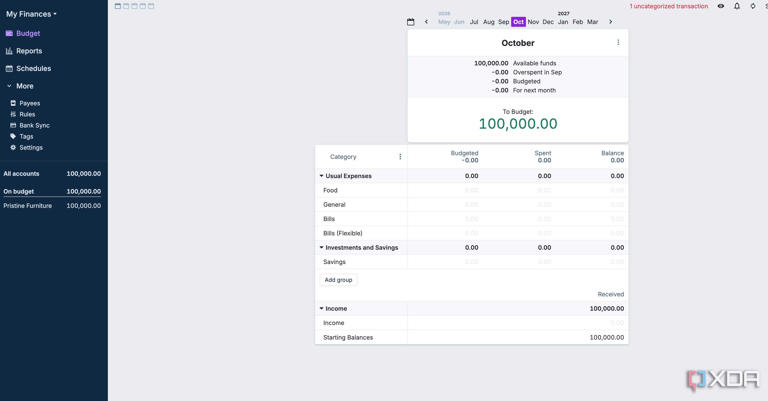The width and height of the screenshot is (768, 401).
Task: Open On budget accounts view
Action: 52,191
